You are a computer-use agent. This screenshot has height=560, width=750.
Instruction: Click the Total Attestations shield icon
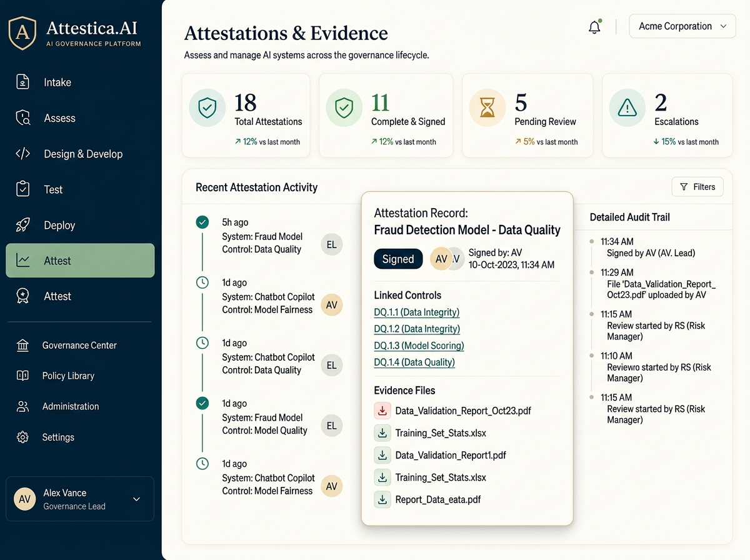(207, 108)
